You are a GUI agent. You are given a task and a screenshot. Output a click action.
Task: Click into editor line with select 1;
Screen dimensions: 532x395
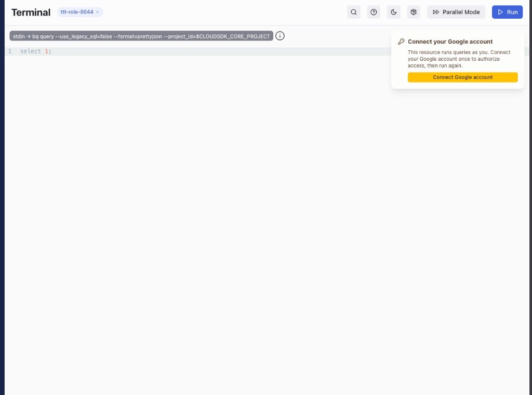coord(204,51)
